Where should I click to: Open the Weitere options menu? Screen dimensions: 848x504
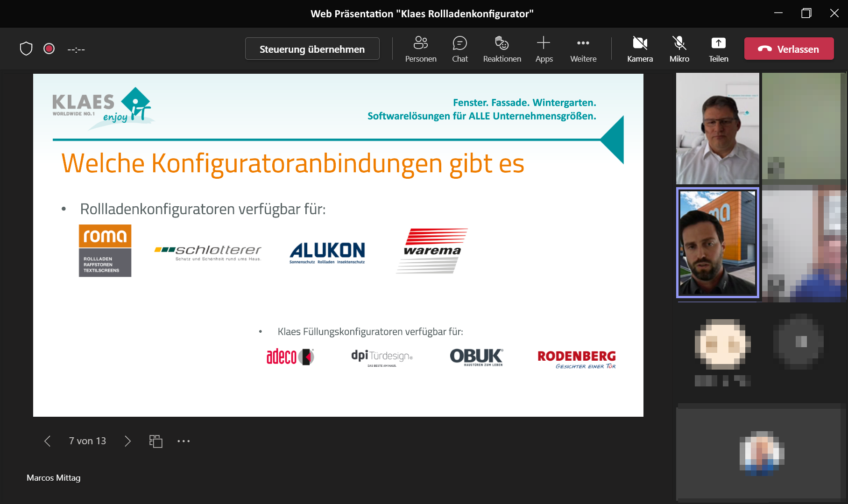point(583,49)
